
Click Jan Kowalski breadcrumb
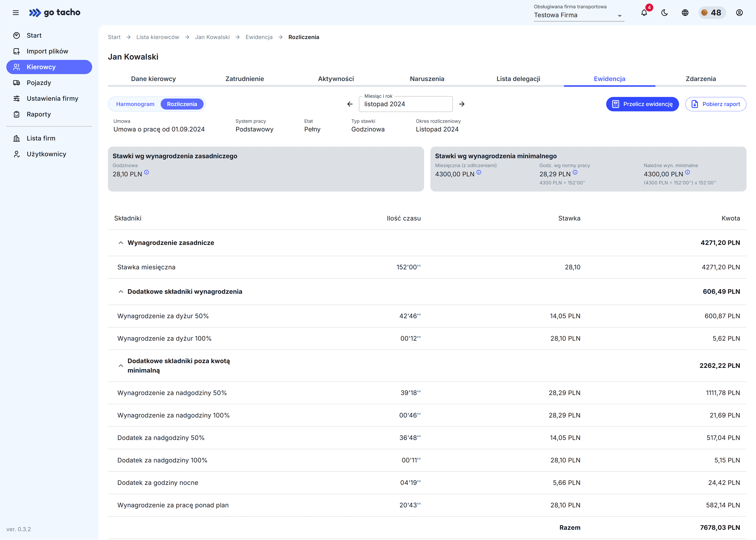click(212, 37)
